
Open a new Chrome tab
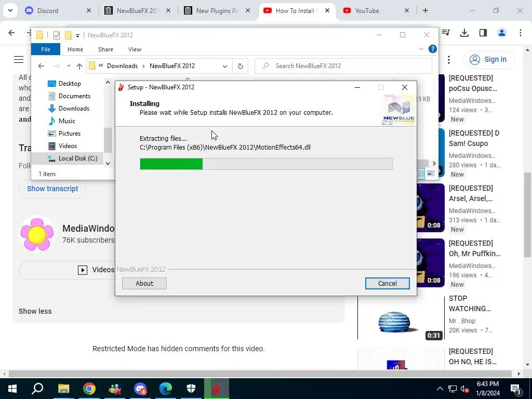pyautogui.click(x=425, y=10)
